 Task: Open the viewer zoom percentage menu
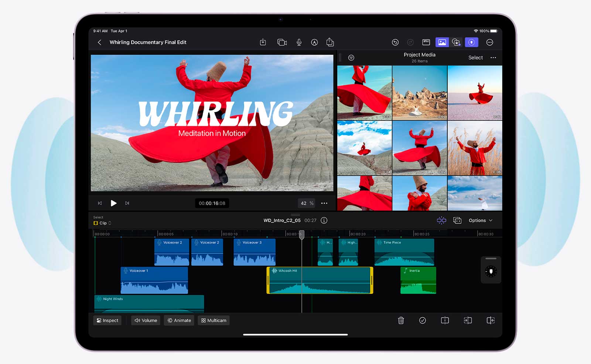pos(307,203)
